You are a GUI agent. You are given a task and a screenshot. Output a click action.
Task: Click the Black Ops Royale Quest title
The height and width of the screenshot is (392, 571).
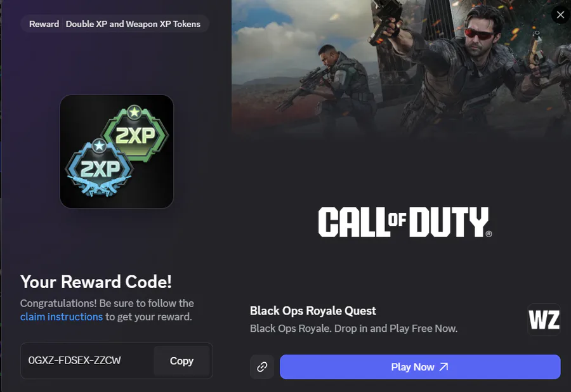pos(313,311)
